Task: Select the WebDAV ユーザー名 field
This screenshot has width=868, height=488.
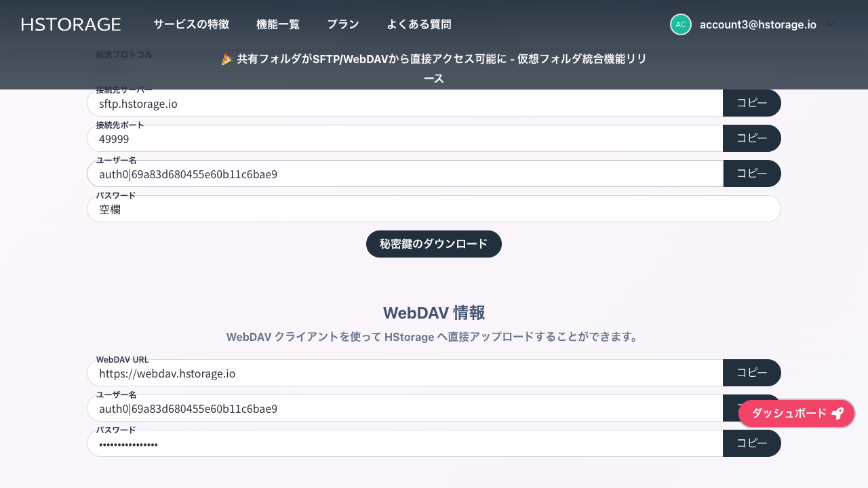Action: click(405, 408)
